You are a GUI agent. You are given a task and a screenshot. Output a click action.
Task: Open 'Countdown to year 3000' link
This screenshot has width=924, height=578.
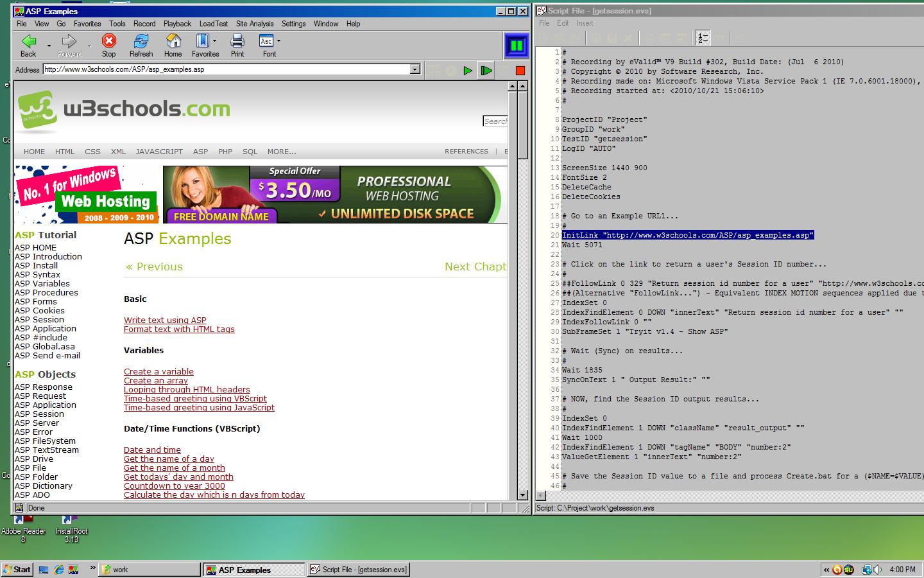click(x=175, y=486)
